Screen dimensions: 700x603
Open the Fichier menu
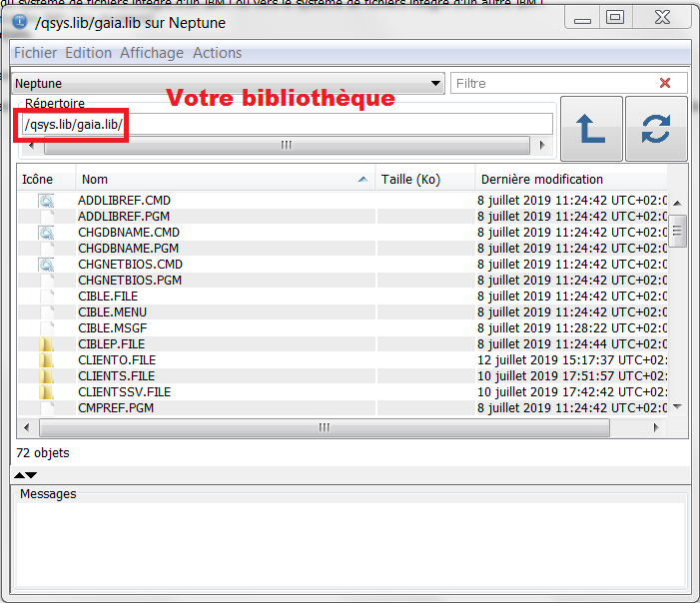35,53
